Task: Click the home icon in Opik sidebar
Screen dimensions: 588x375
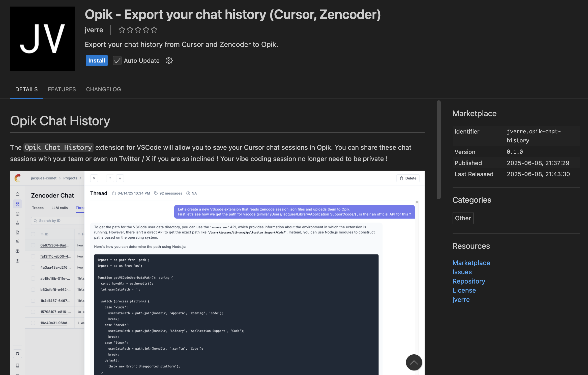Action: (x=17, y=194)
